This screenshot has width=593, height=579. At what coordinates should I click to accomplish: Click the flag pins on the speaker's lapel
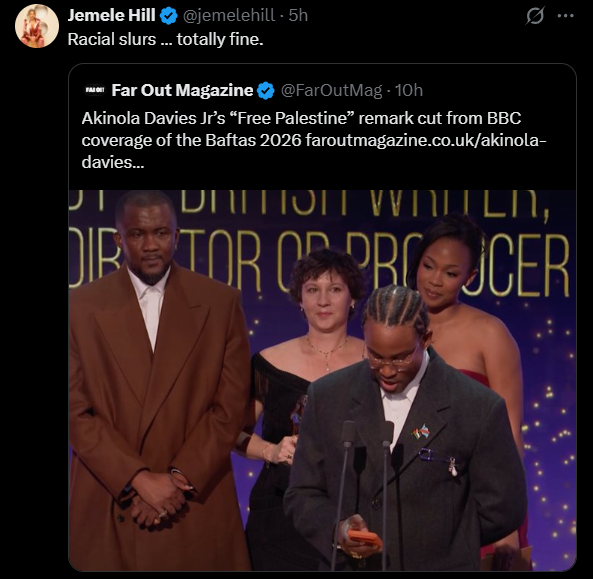point(421,432)
